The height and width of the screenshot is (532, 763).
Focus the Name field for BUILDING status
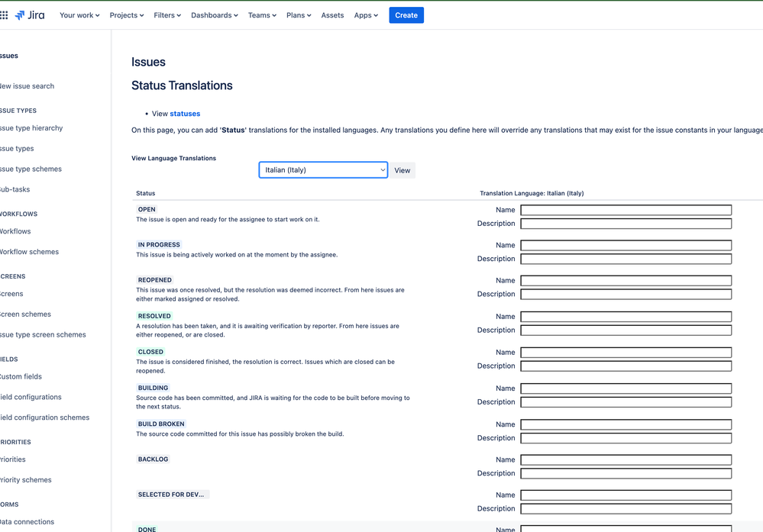pos(626,389)
